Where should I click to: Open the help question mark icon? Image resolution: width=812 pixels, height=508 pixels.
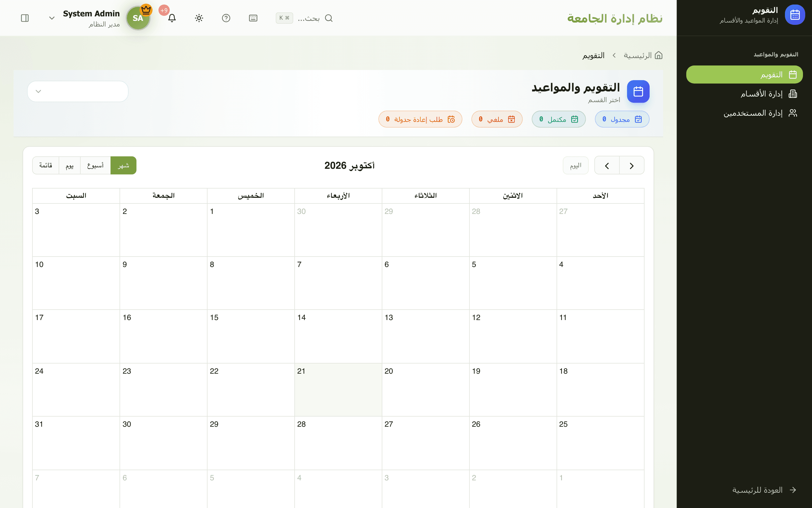pos(226,18)
